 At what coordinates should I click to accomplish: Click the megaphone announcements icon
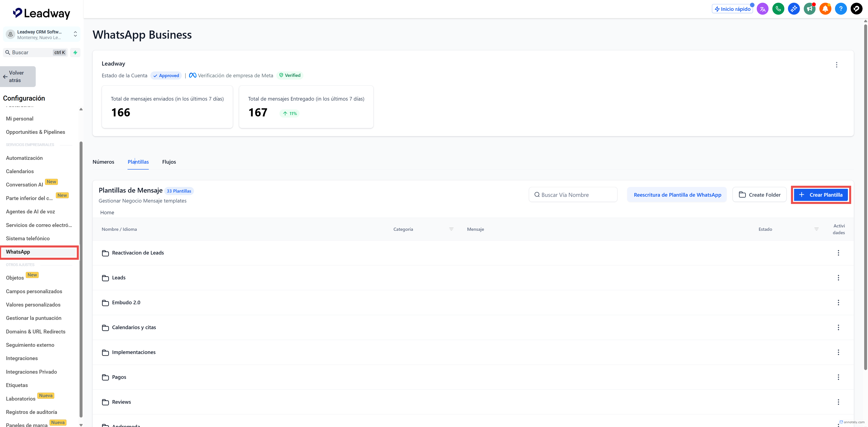(x=809, y=9)
